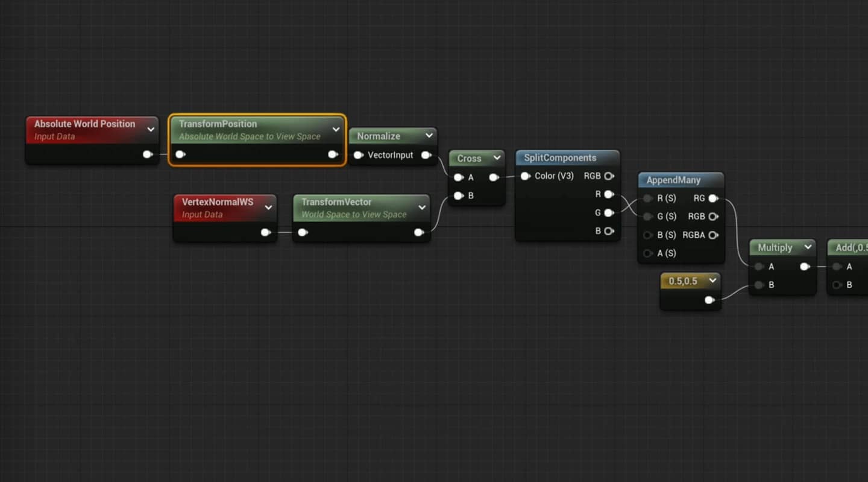Select the TransformPosition node header
The width and height of the screenshot is (868, 482).
coord(257,130)
